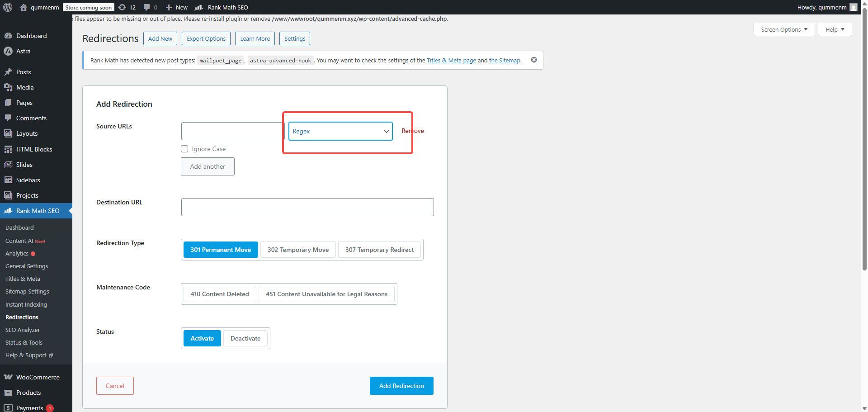Focus the Destination URL input field
Viewport: 868px width, 412px height.
pos(307,207)
